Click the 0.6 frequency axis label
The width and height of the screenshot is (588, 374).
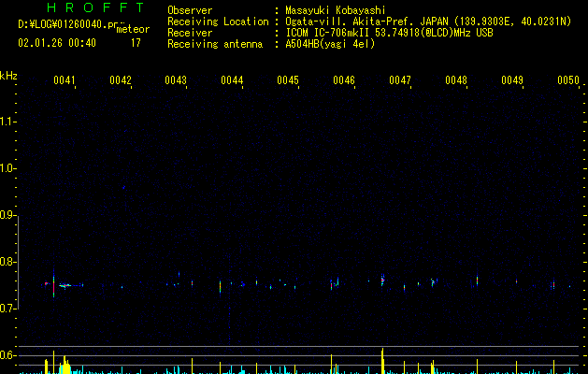(7, 355)
